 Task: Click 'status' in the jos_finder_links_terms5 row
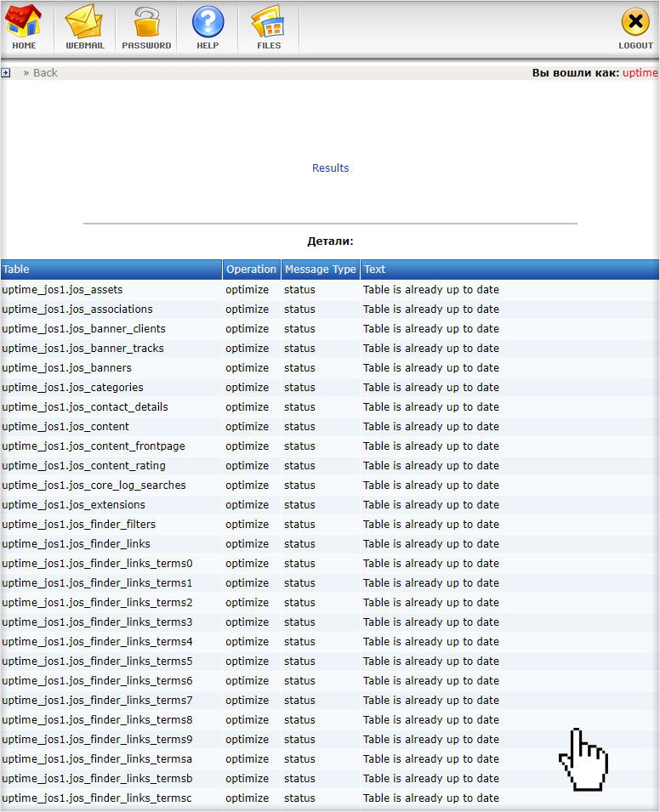click(299, 662)
